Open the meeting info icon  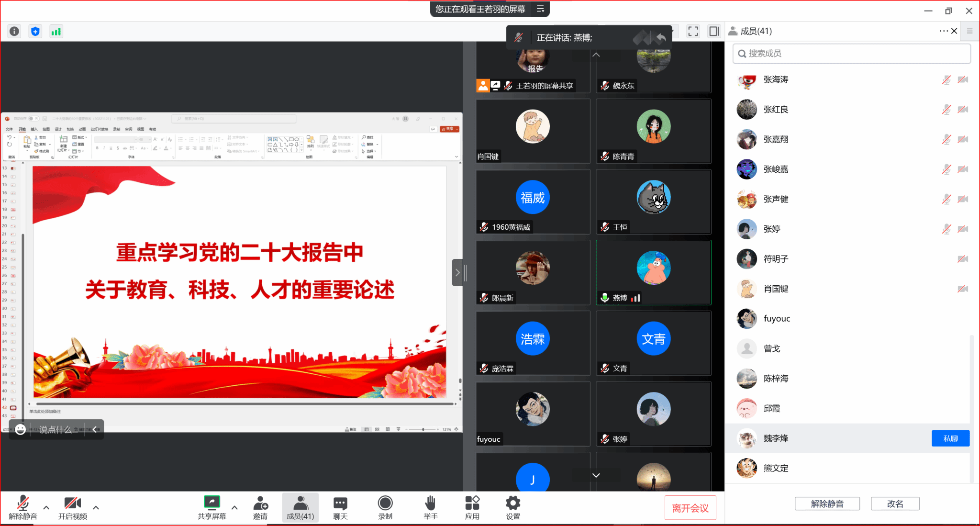(14, 32)
